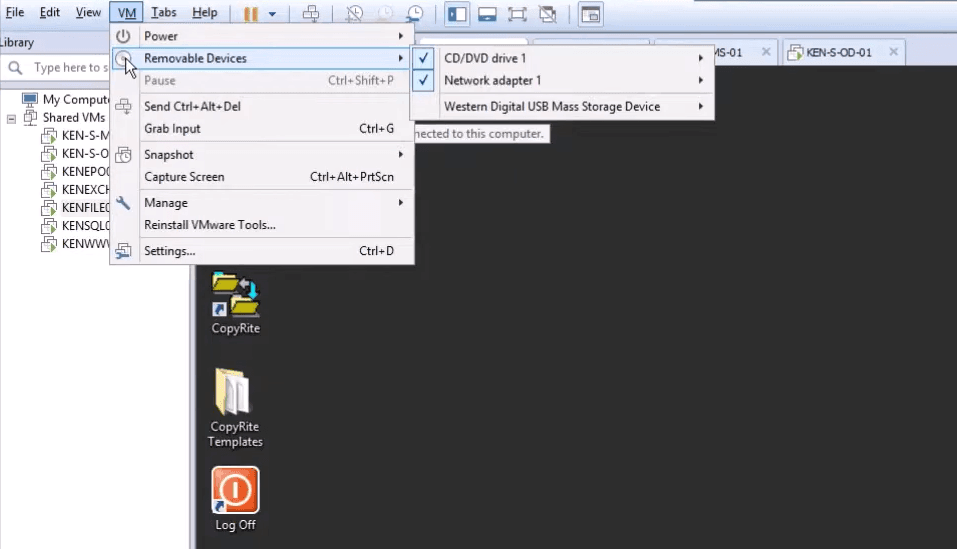Collapse the Shared VMs tree node
This screenshot has height=549, width=957.
(x=12, y=118)
